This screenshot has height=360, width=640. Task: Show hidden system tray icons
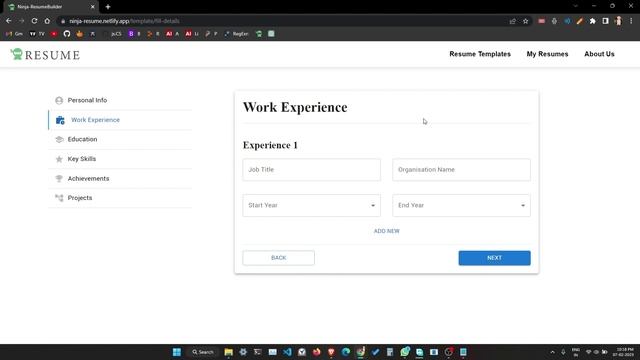coord(552,352)
